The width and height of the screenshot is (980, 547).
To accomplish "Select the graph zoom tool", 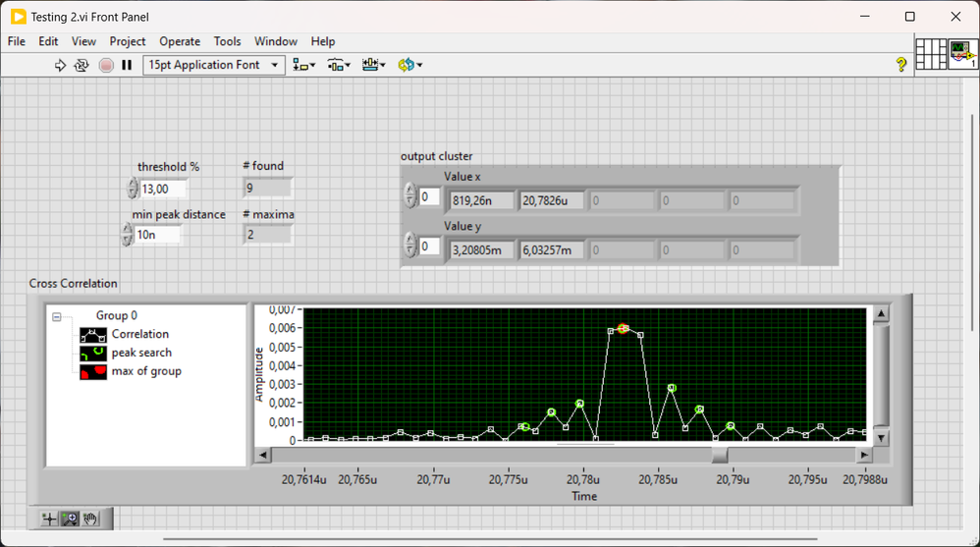I will (70, 519).
